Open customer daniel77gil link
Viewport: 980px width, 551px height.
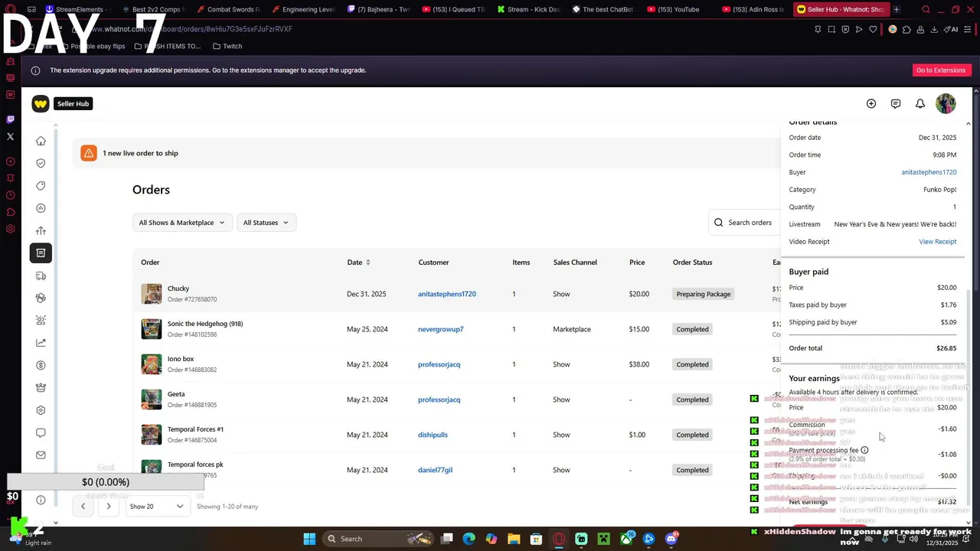click(x=435, y=470)
